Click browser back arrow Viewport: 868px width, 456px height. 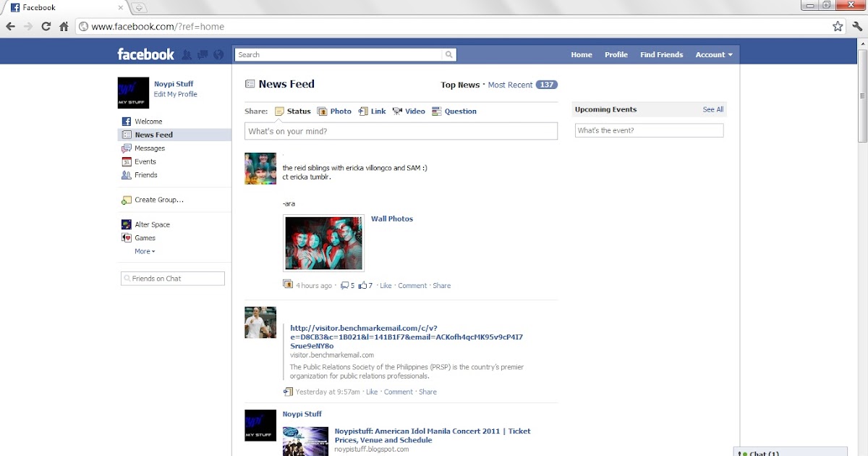click(10, 26)
